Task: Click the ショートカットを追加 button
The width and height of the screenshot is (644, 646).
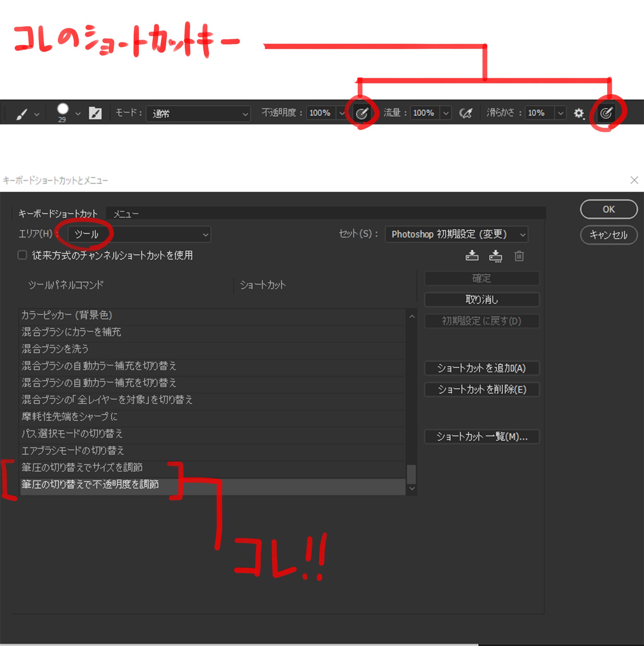Action: pos(482,368)
